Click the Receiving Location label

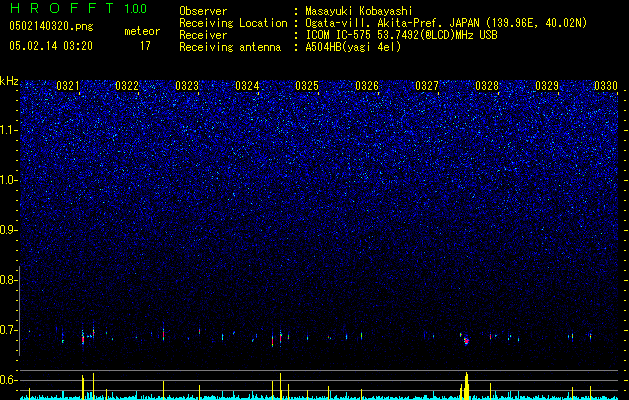[233, 23]
